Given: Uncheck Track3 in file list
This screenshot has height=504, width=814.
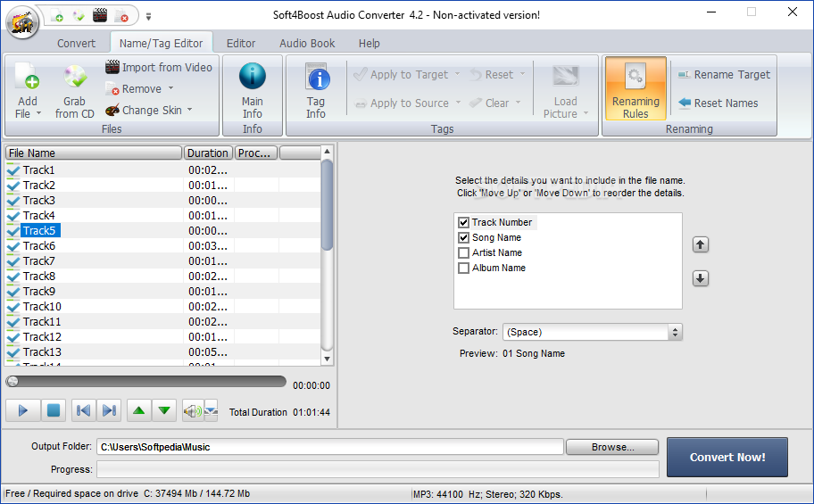Looking at the screenshot, I should pyautogui.click(x=13, y=201).
